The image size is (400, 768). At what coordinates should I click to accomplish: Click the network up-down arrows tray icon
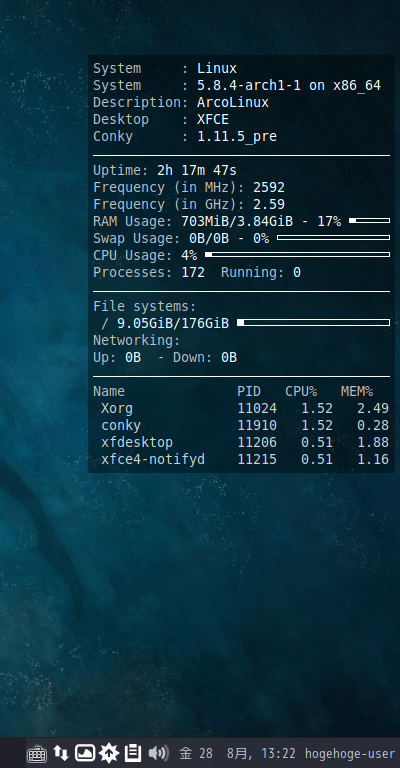click(61, 753)
